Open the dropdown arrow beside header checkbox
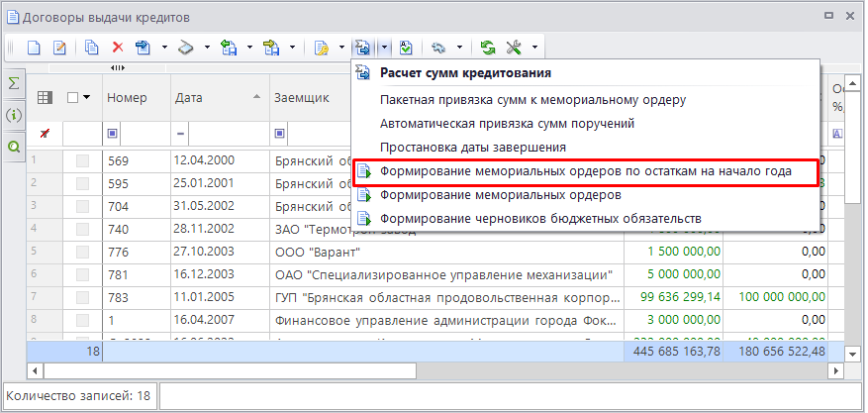This screenshot has height=413, width=868. click(87, 97)
